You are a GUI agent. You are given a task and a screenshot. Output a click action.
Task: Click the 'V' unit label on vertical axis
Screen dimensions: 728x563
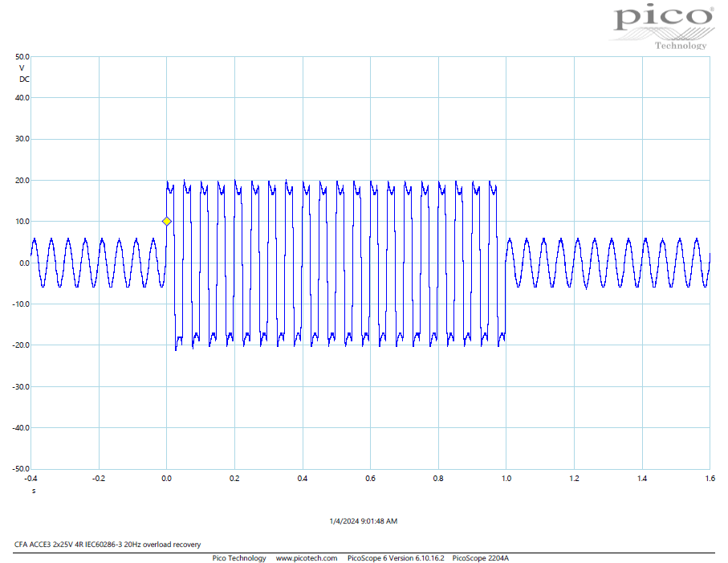coord(22,67)
